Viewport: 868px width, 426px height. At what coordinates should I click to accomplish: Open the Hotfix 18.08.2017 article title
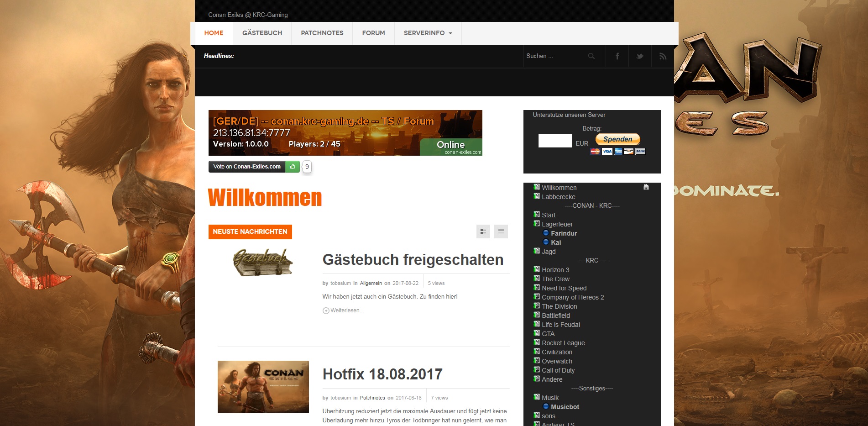[382, 374]
